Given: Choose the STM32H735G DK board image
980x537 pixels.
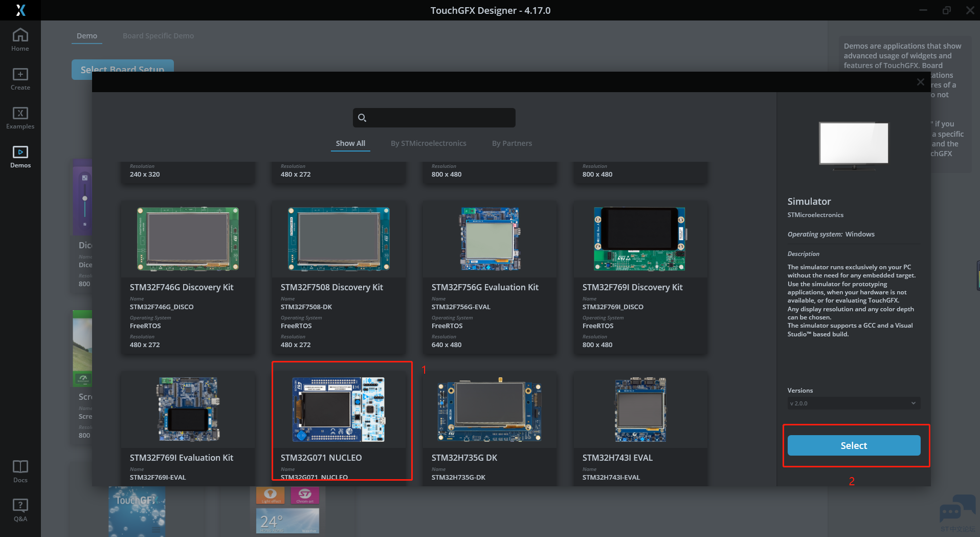Looking at the screenshot, I should point(490,410).
